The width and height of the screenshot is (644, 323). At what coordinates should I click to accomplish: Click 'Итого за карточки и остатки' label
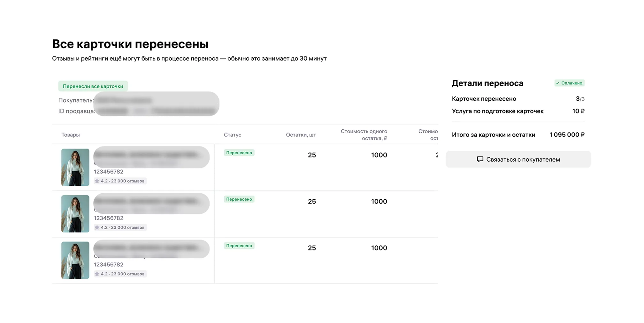coord(494,135)
